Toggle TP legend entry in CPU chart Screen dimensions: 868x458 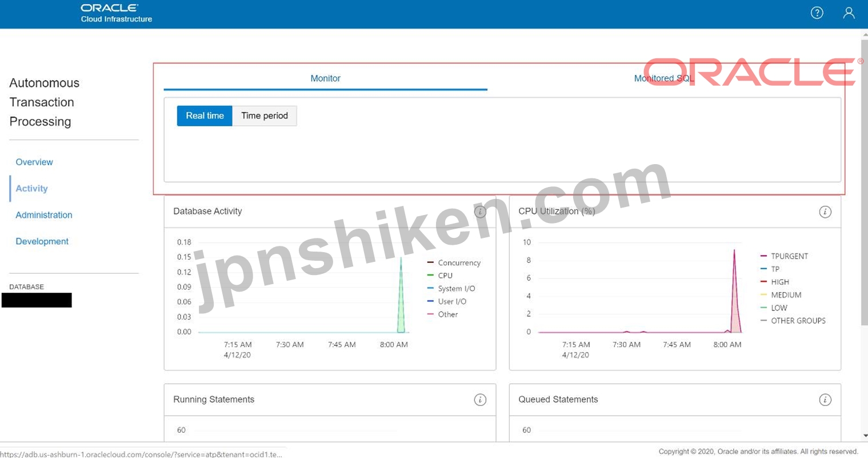[770, 269]
